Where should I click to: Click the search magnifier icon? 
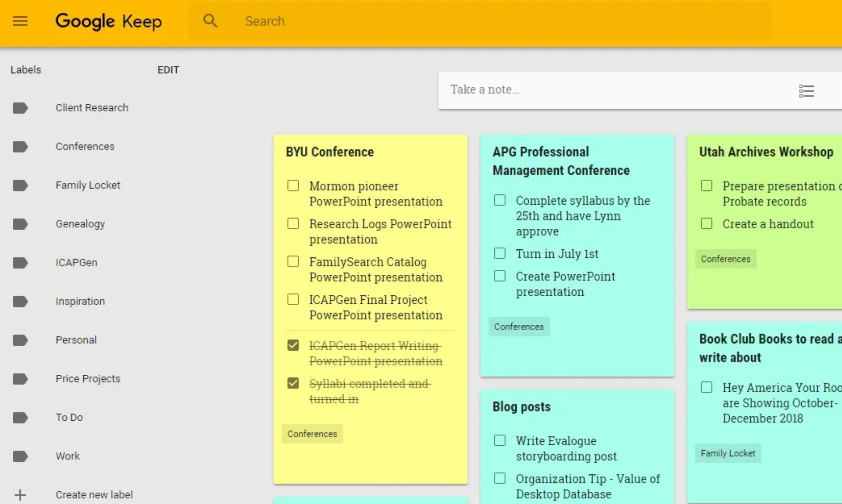[210, 21]
